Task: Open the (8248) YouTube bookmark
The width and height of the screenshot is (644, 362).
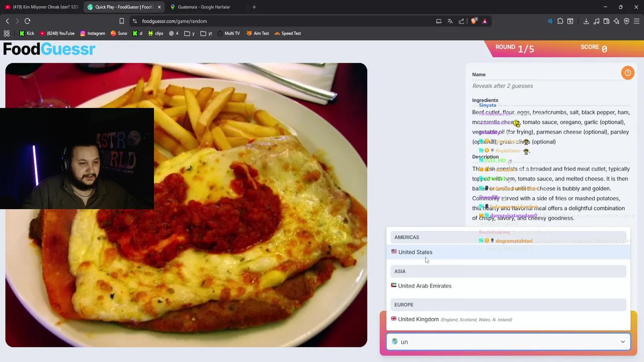Action: pos(57,33)
